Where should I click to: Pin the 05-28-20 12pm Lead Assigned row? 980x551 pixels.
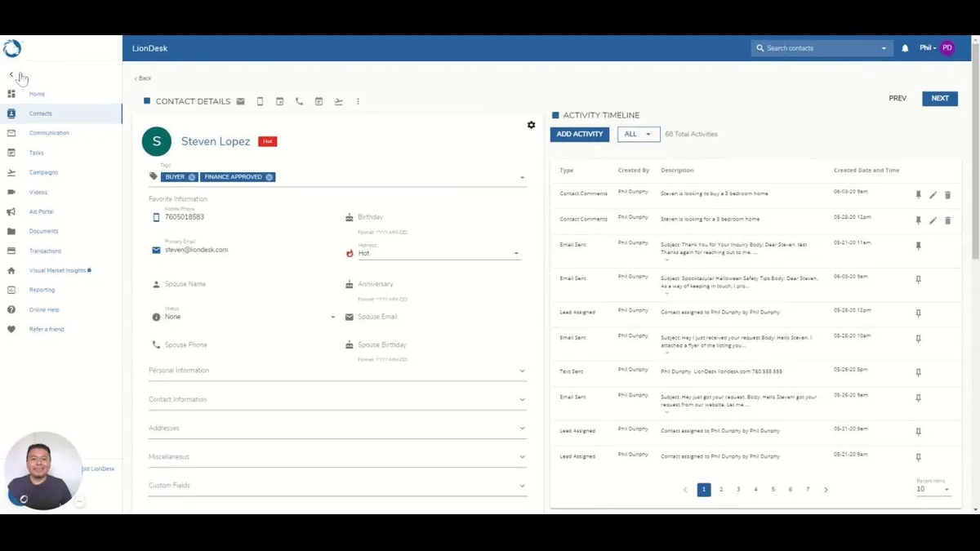tap(918, 313)
